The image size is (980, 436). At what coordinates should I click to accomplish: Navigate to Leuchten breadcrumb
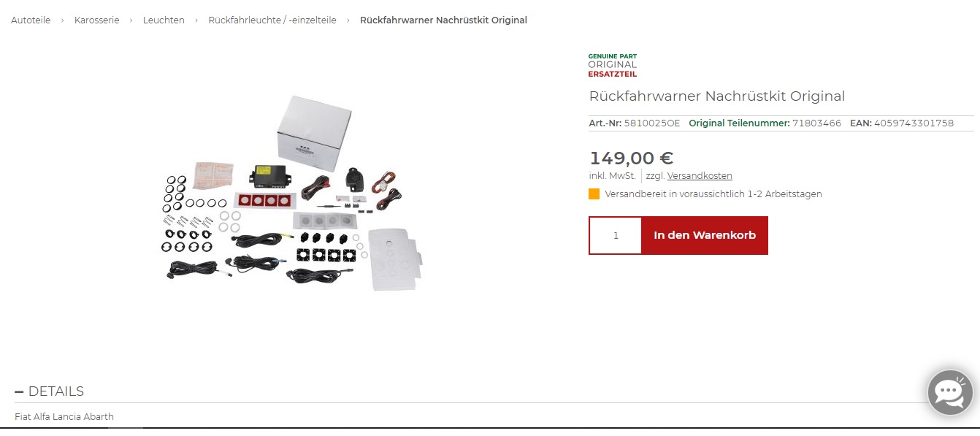point(164,20)
